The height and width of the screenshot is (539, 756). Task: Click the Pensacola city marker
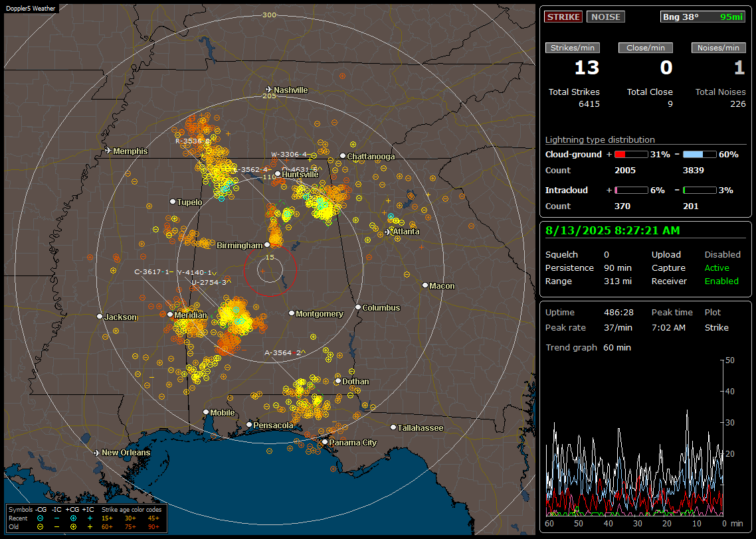249,425
